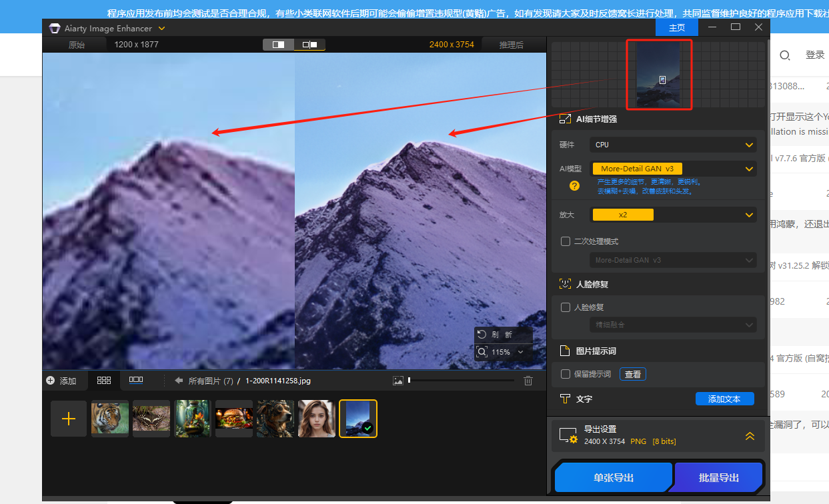Go back using the arrow beside 所有图片
The width and height of the screenshot is (829, 504).
tap(179, 381)
